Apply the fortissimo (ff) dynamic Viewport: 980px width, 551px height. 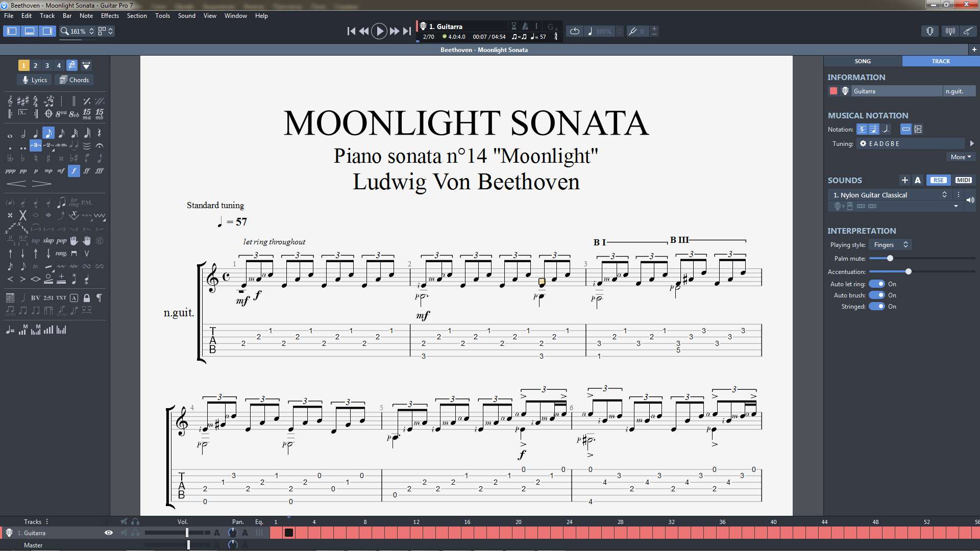pyautogui.click(x=87, y=171)
